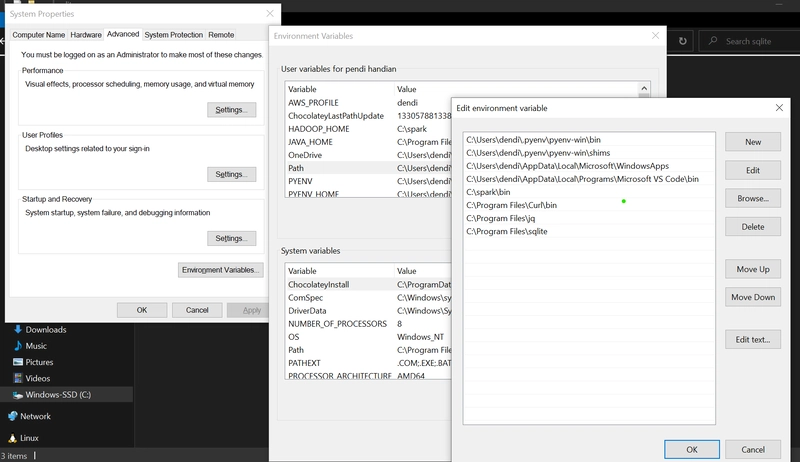This screenshot has width=800, height=462.
Task: Click the Music note icon in sidebar
Action: tap(18, 346)
